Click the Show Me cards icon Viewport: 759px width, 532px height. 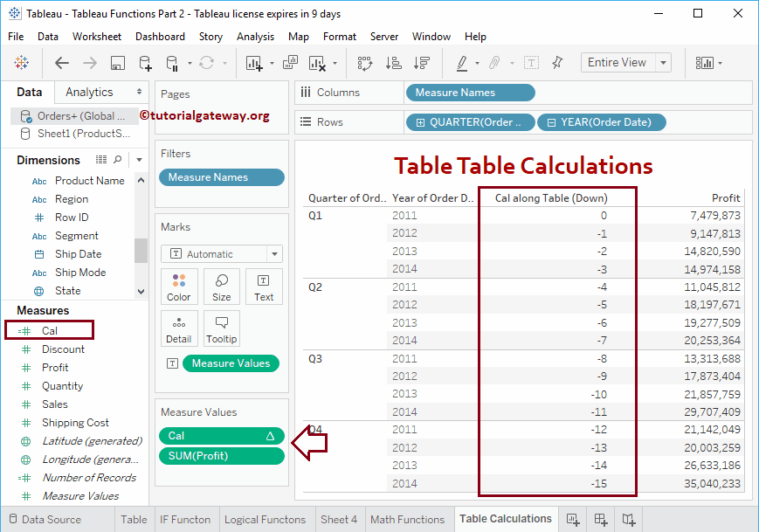pos(705,63)
